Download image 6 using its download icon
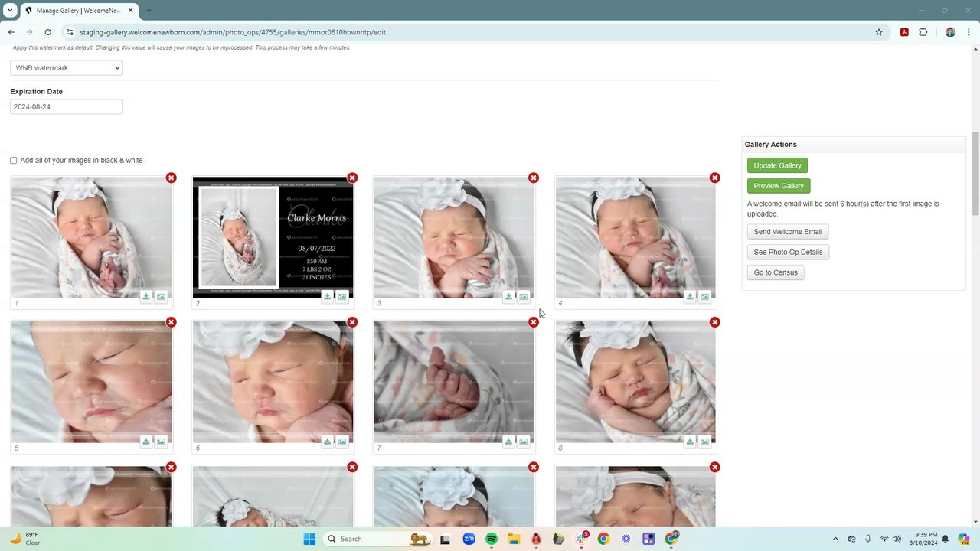 pos(328,441)
